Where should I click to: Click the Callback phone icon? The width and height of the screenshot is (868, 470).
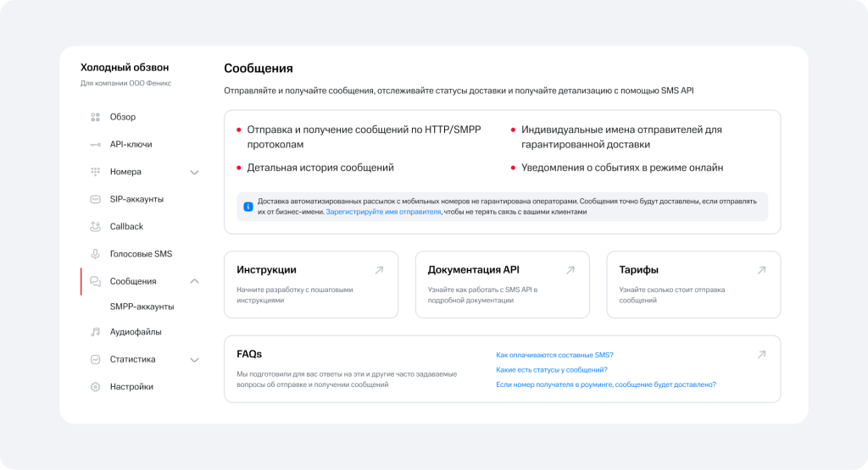pyautogui.click(x=95, y=226)
